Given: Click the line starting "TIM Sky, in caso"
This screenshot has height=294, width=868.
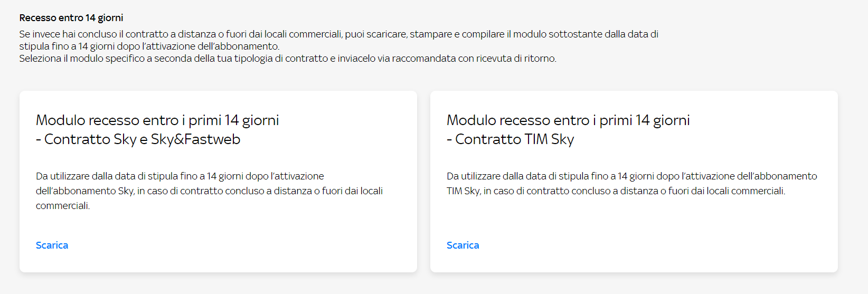Looking at the screenshot, I should pos(616,191).
